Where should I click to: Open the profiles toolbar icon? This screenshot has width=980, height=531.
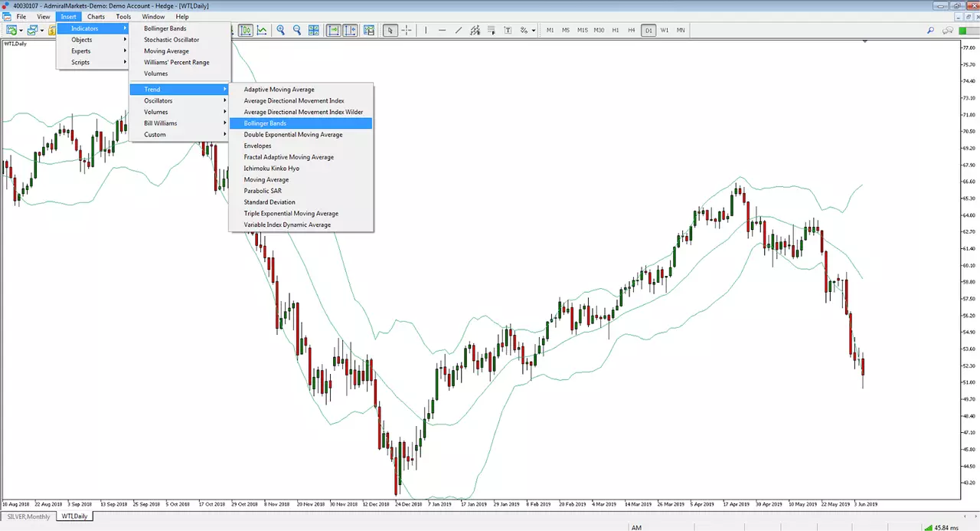[32, 30]
